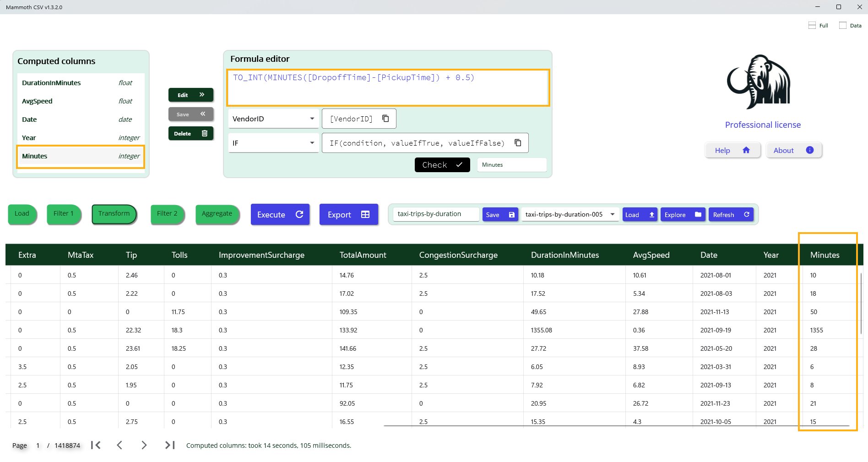Jump to the first page of results
The width and height of the screenshot is (868, 462).
click(96, 445)
